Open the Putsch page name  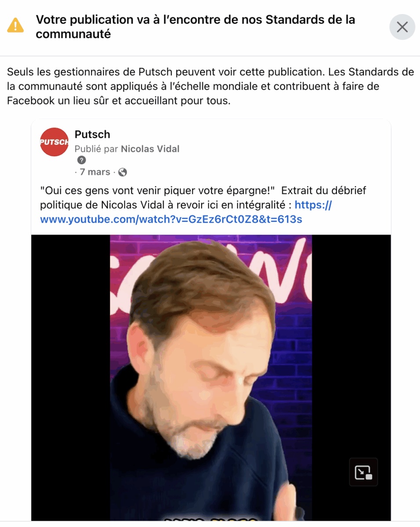(92, 134)
